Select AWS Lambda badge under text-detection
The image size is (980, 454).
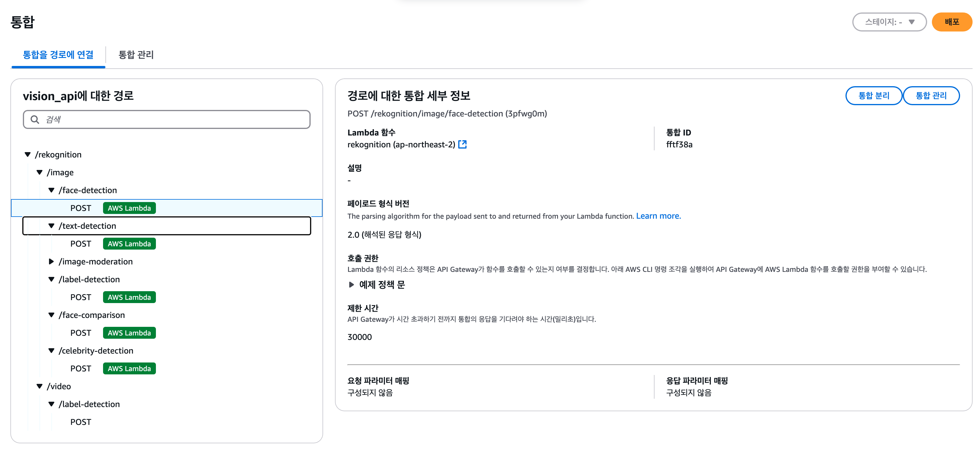(129, 244)
